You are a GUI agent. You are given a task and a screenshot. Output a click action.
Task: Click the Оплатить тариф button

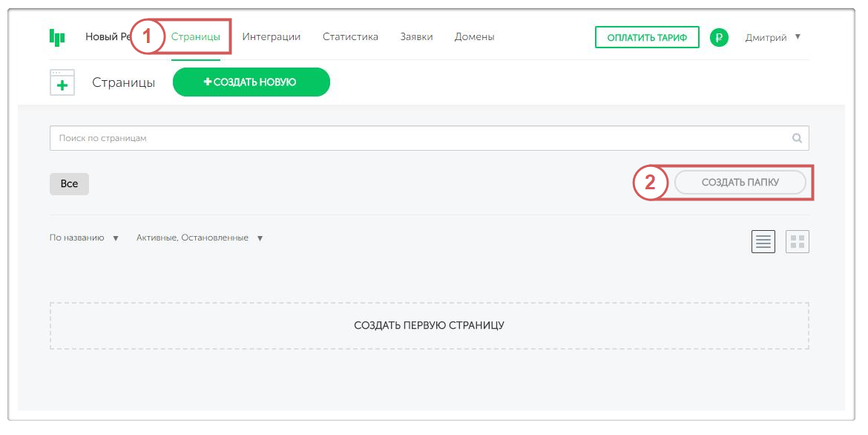647,37
